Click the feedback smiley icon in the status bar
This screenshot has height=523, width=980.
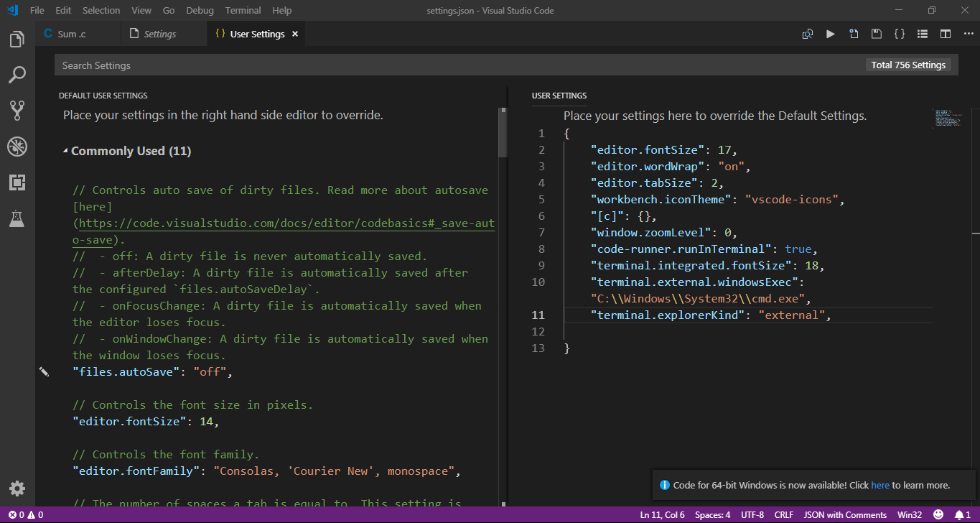(938, 515)
